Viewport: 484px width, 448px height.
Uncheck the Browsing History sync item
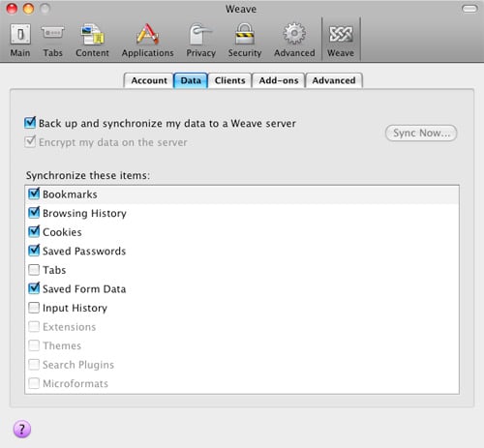tap(34, 213)
